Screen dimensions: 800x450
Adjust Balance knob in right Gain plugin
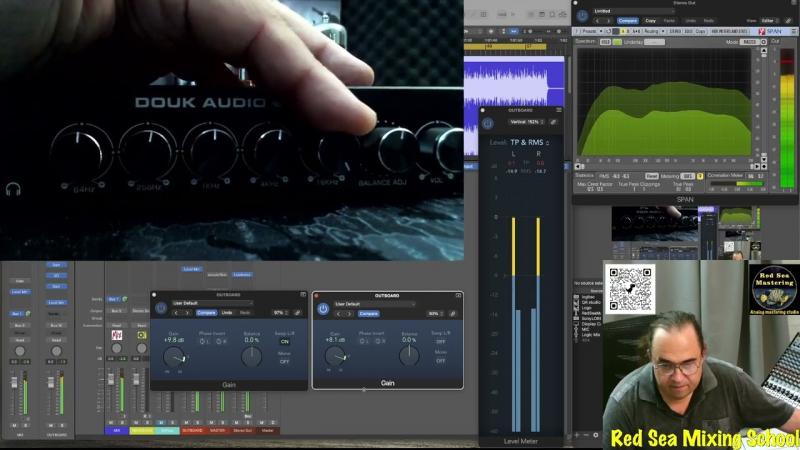coord(409,356)
